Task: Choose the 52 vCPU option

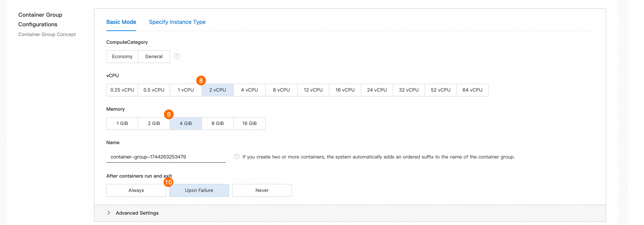Action: point(440,90)
